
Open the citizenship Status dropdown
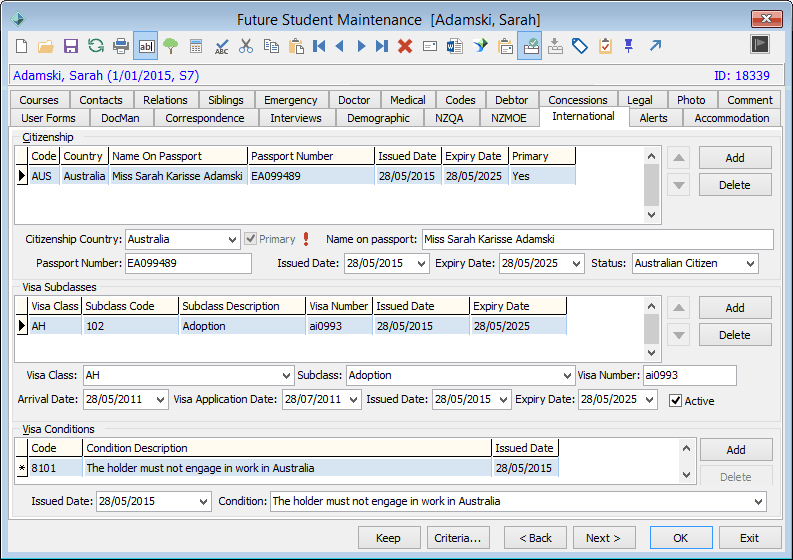pyautogui.click(x=751, y=263)
